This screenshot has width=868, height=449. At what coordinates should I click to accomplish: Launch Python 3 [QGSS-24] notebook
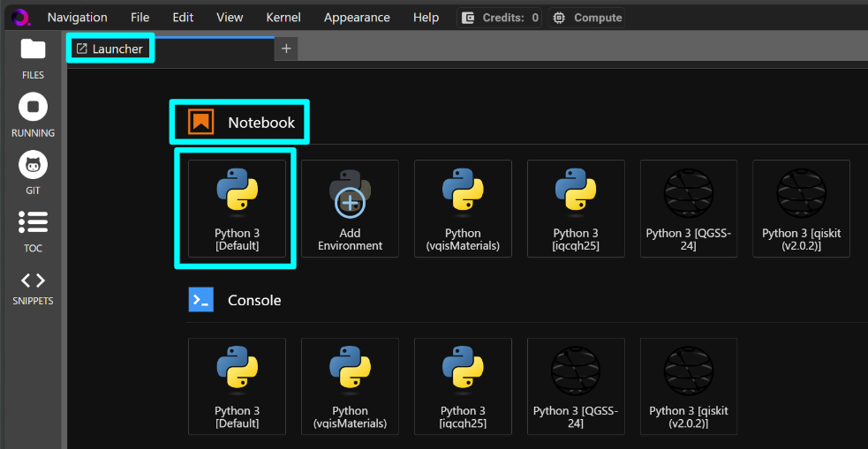point(689,208)
